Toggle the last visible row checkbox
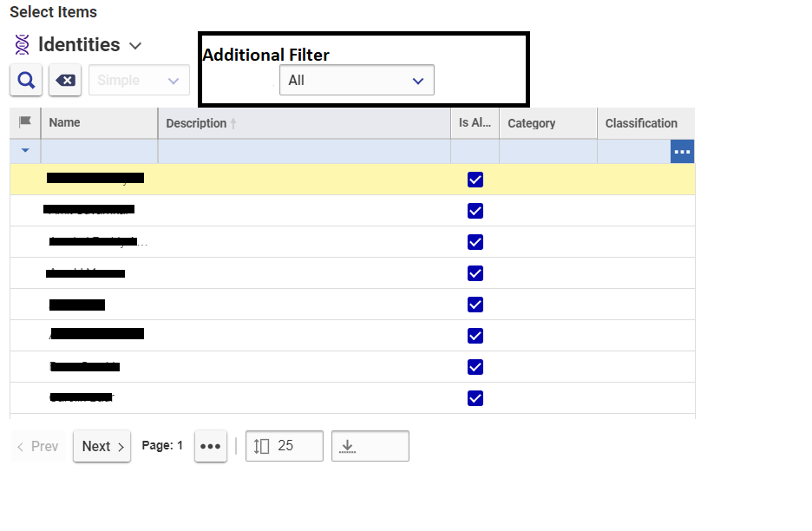Viewport: 812px width, 531px height. pos(475,398)
